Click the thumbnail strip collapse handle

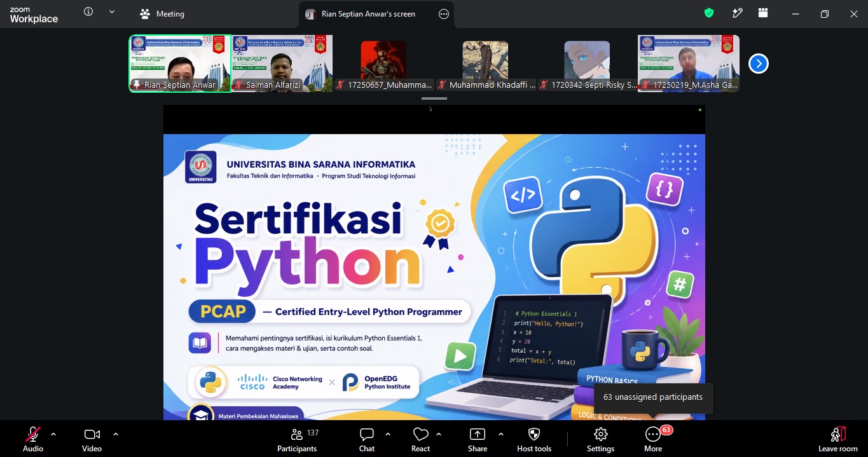coord(434,99)
